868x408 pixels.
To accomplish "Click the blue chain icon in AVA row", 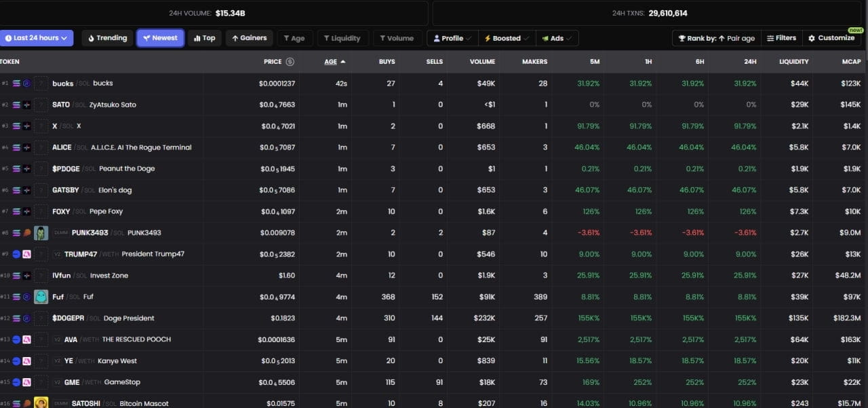I will (17, 339).
